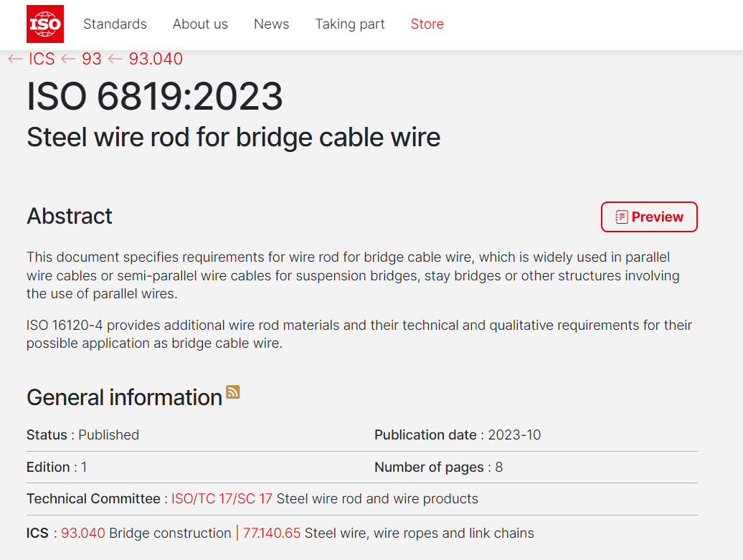Navigate back to ICS breadcrumb
The image size is (743, 560).
tap(41, 59)
